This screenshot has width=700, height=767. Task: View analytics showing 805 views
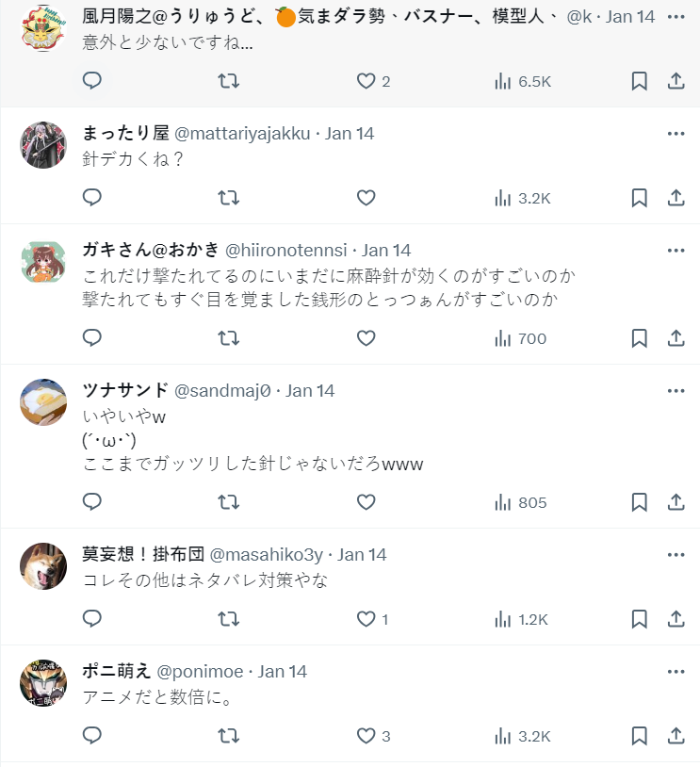[x=521, y=502]
